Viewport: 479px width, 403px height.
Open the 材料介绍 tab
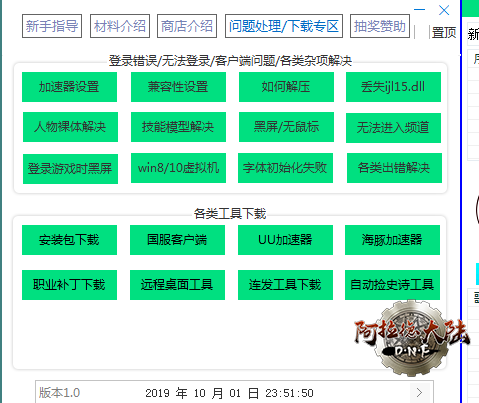120,26
